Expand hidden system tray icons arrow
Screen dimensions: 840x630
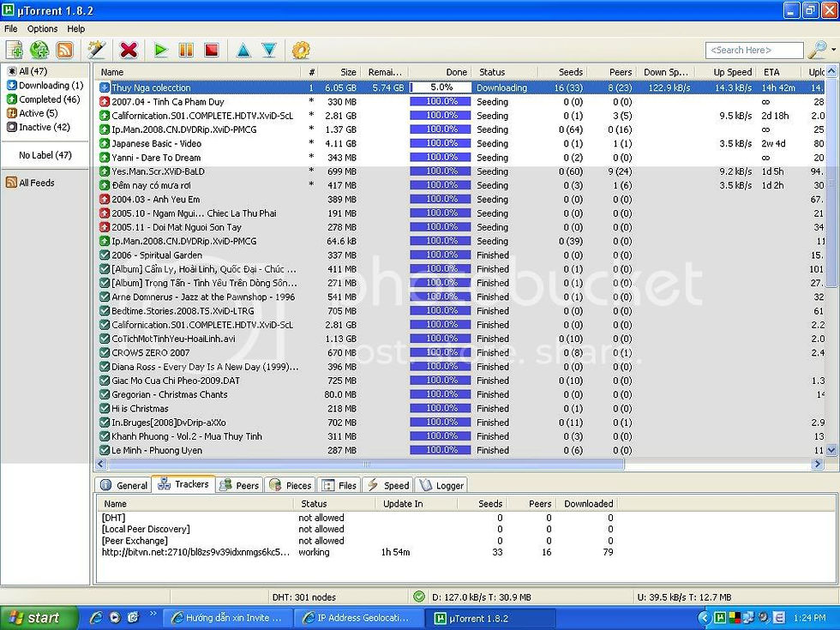click(705, 618)
